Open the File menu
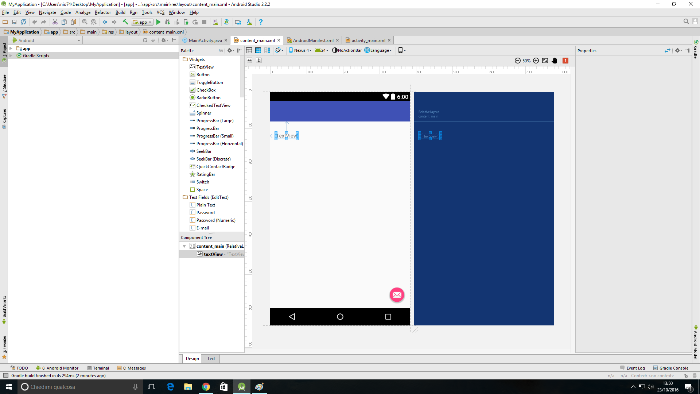Viewport: 700px width, 394px height. click(x=5, y=12)
